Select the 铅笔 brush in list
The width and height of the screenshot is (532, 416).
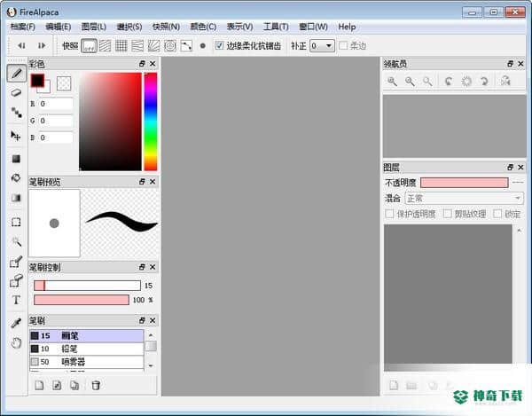87,349
